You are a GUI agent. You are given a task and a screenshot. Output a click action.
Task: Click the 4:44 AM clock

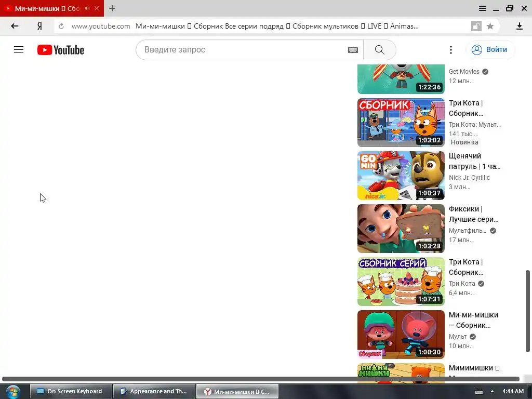[513, 391]
